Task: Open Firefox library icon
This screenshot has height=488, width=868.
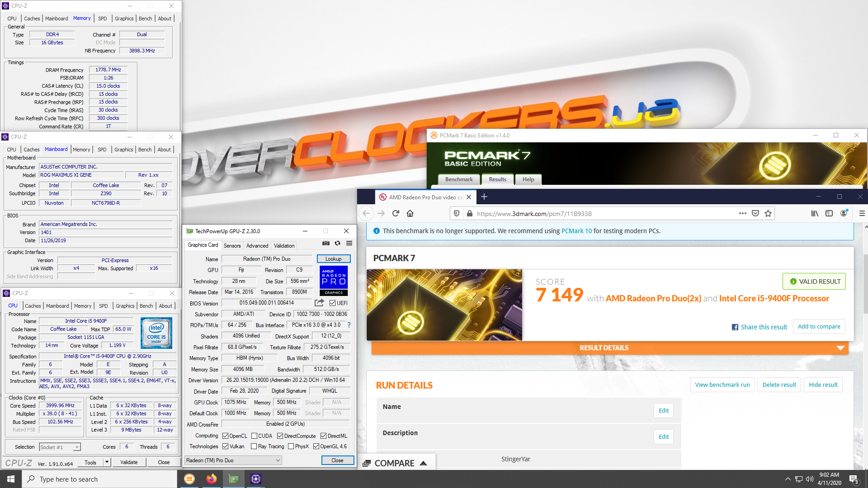Action: click(815, 213)
